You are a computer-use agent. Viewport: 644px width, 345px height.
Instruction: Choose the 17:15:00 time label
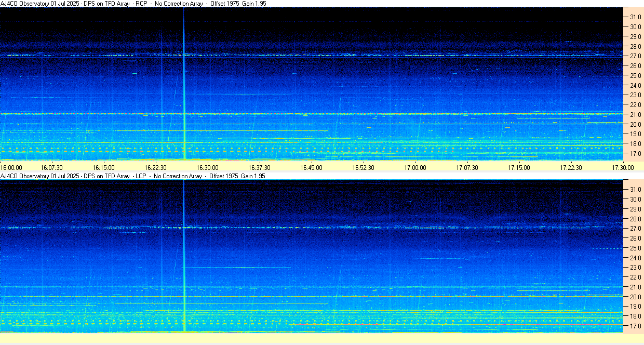tap(519, 167)
